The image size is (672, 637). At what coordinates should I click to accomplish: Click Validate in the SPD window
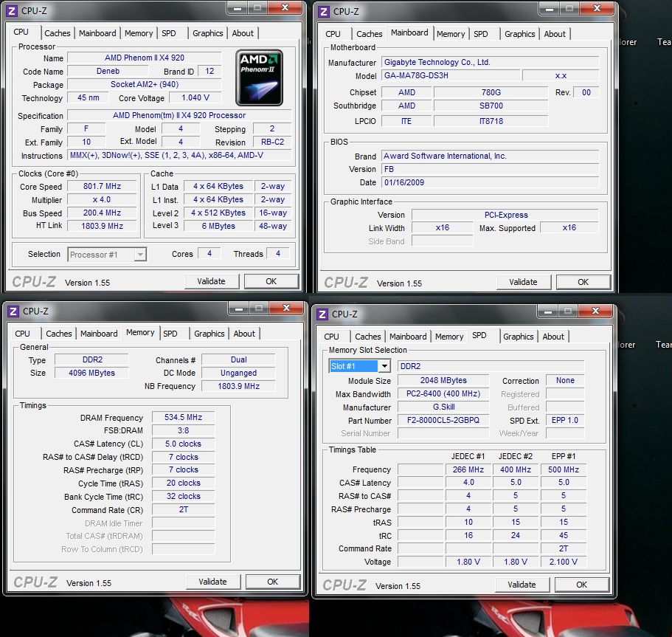[522, 585]
